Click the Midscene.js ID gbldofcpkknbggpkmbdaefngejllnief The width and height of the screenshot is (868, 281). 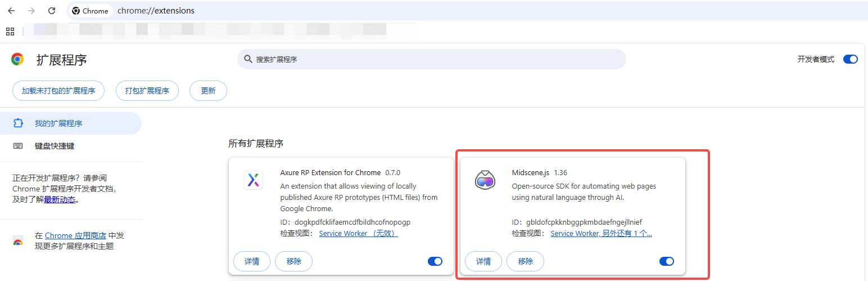tap(577, 222)
